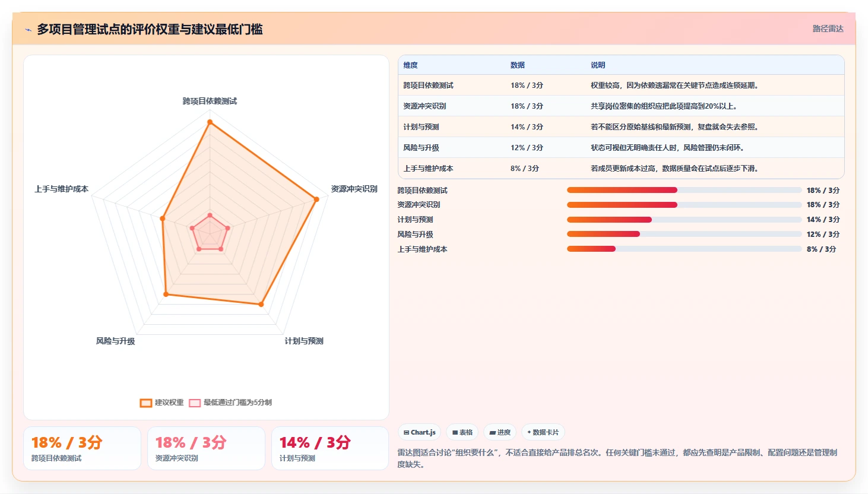Click the 14% / 3分 value beside progress bar
Image resolution: width=868 pixels, height=494 pixels.
pyautogui.click(x=823, y=220)
